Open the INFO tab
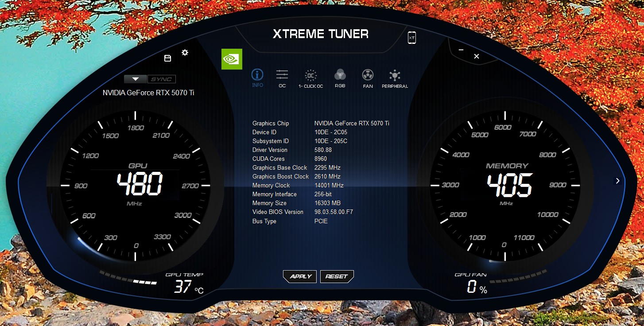 (257, 78)
